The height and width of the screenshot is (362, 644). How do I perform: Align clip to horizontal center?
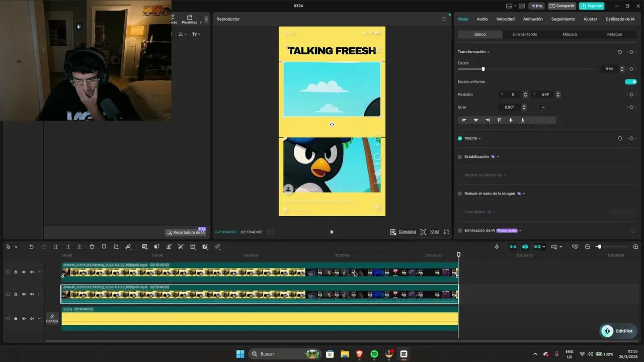pos(475,120)
